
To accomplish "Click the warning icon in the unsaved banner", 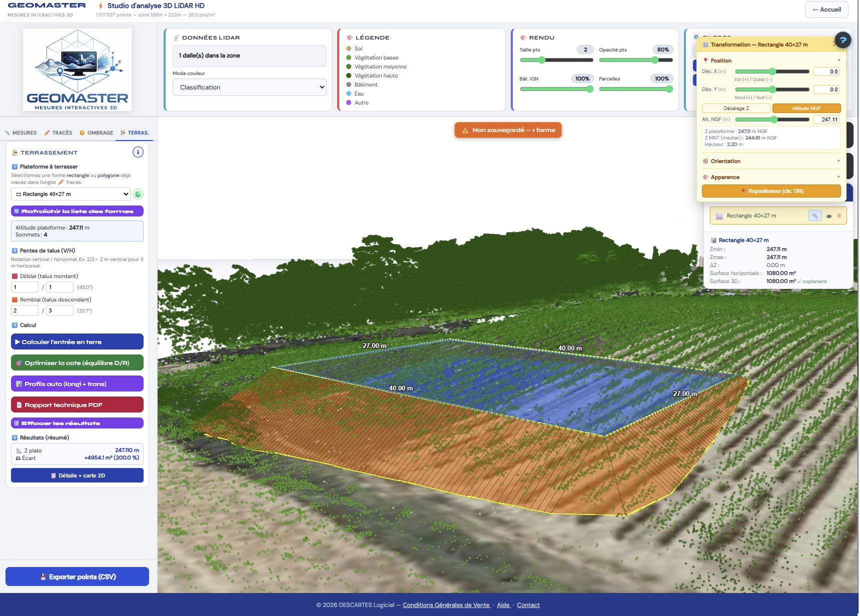I will pyautogui.click(x=465, y=130).
